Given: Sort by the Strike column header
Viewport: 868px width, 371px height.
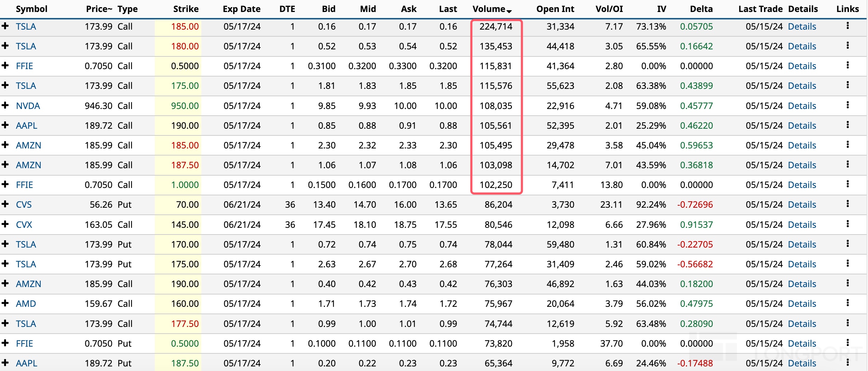Looking at the screenshot, I should tap(186, 9).
